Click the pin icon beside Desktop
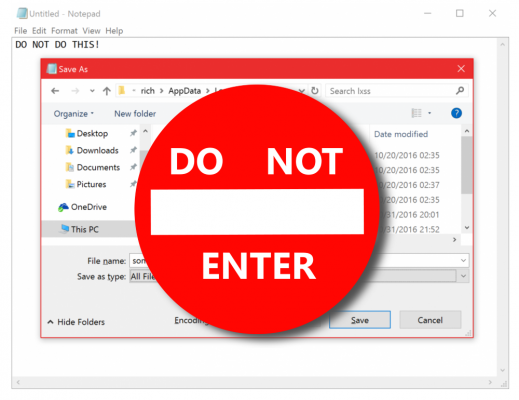This screenshot has height=400, width=519. coord(133,133)
